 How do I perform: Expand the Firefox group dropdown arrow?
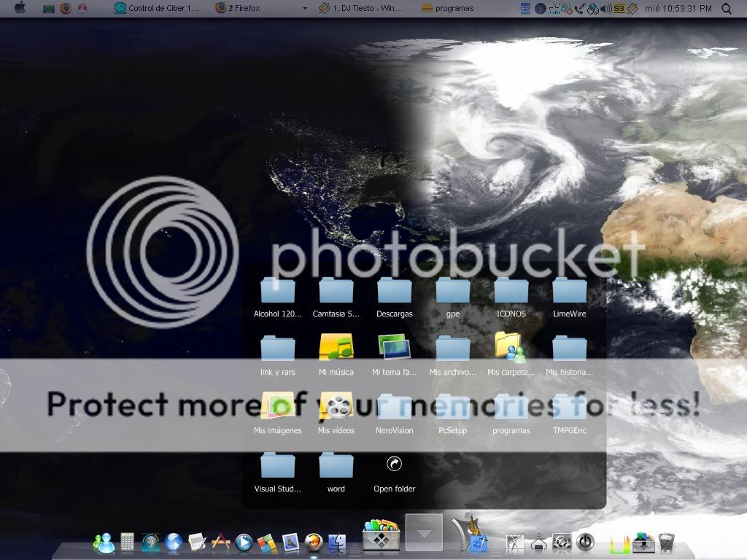(305, 9)
